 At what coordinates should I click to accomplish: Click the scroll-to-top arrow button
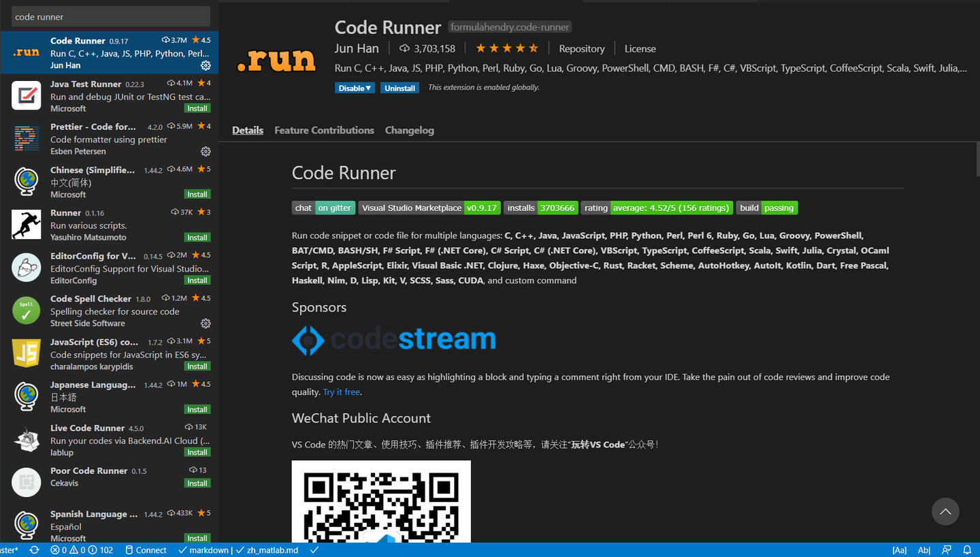[945, 511]
